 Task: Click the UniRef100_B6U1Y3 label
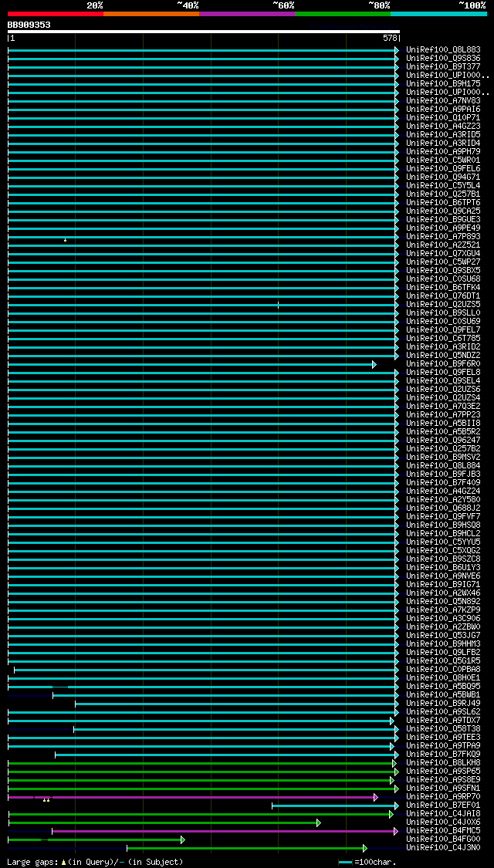point(443,567)
